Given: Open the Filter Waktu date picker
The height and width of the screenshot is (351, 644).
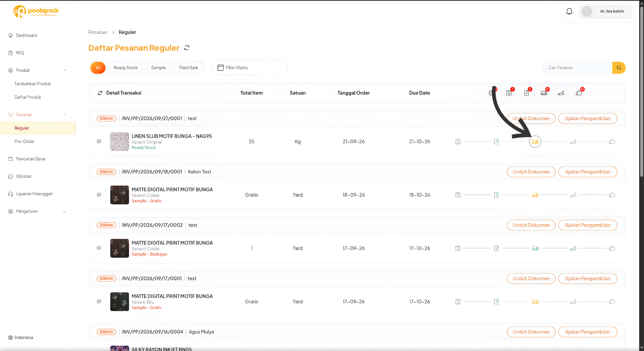Looking at the screenshot, I should pyautogui.click(x=250, y=68).
